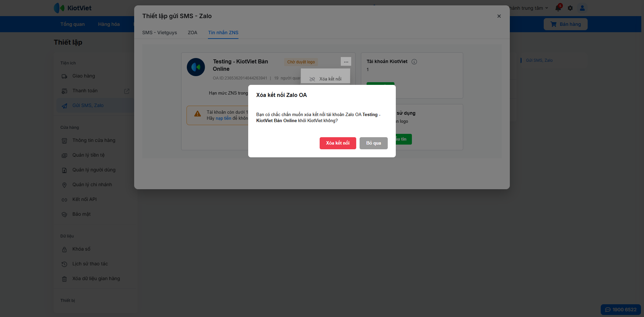Image resolution: width=644 pixels, height=317 pixels.
Task: Open Thanh toán in the sidebar
Action: tap(85, 91)
